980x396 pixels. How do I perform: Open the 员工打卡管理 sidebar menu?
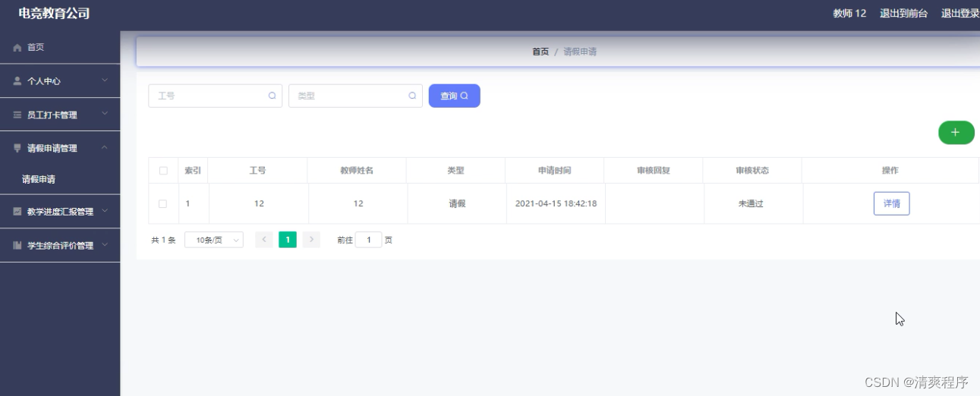pos(60,115)
